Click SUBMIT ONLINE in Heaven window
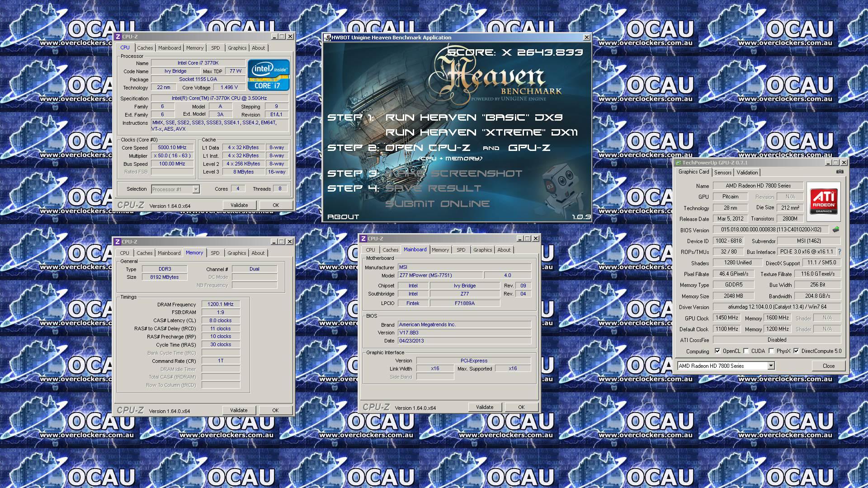The image size is (868, 488). tap(437, 204)
